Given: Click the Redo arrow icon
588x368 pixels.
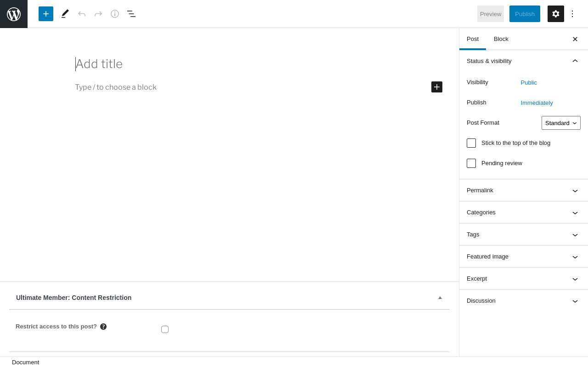Looking at the screenshot, I should (98, 14).
